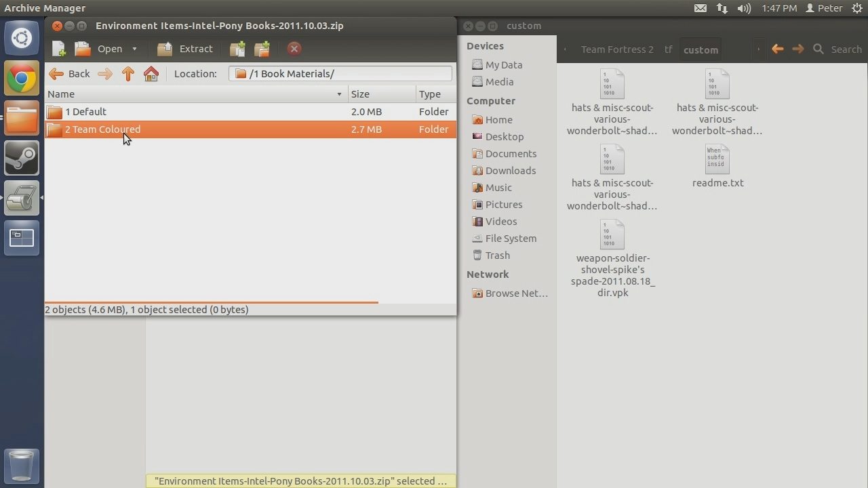This screenshot has height=488, width=868.
Task: Show earlier path buttons with left chevron
Action: click(566, 49)
